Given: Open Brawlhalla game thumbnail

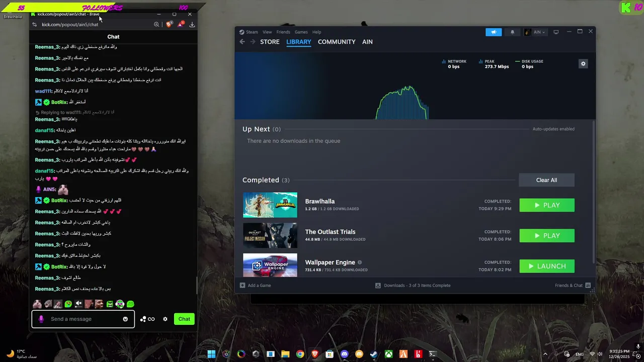Looking at the screenshot, I should pyautogui.click(x=270, y=205).
